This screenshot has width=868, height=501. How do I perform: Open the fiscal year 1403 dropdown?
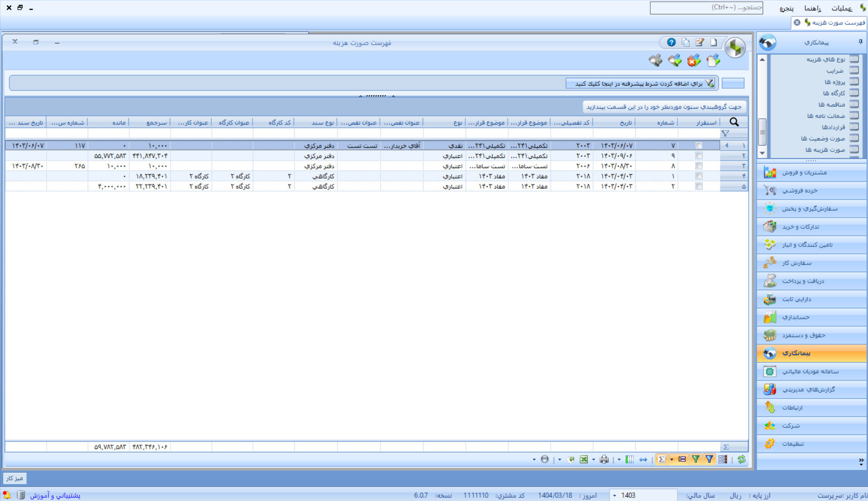(x=615, y=496)
